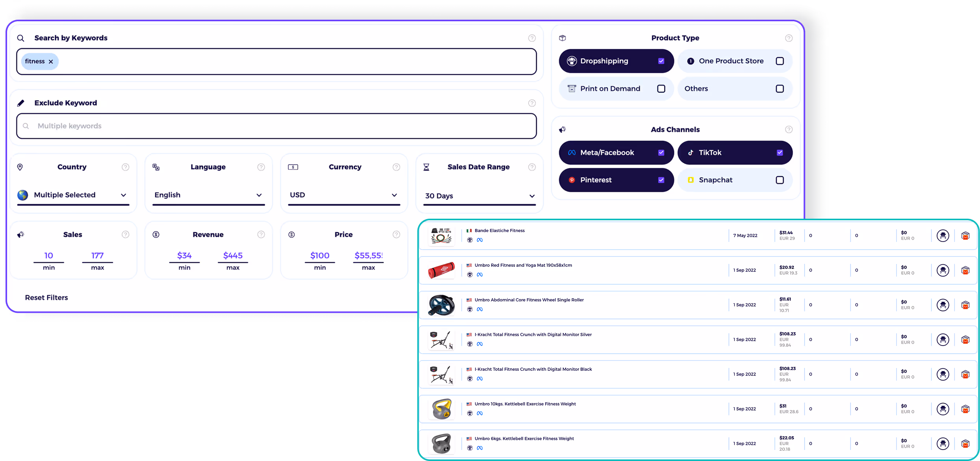The height and width of the screenshot is (461, 980).
Task: Click help icon next to Ads Channels
Action: pyautogui.click(x=789, y=130)
